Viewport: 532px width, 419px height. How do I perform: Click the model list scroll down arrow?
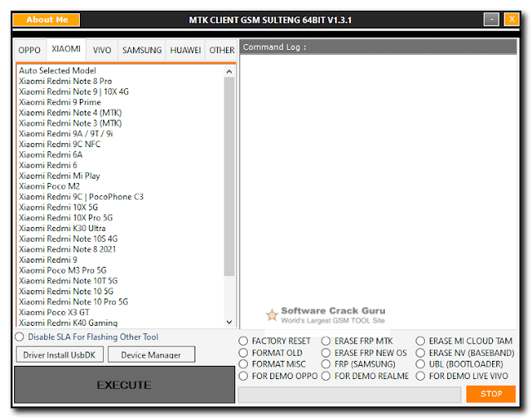pyautogui.click(x=229, y=322)
